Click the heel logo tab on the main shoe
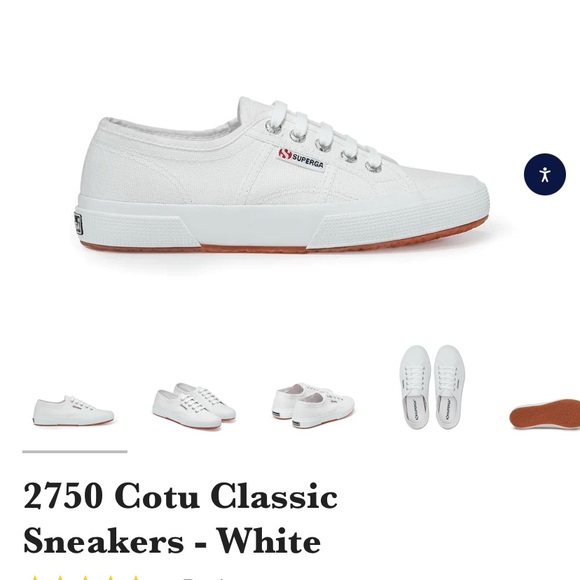Image resolution: width=580 pixels, height=580 pixels. 78,224
